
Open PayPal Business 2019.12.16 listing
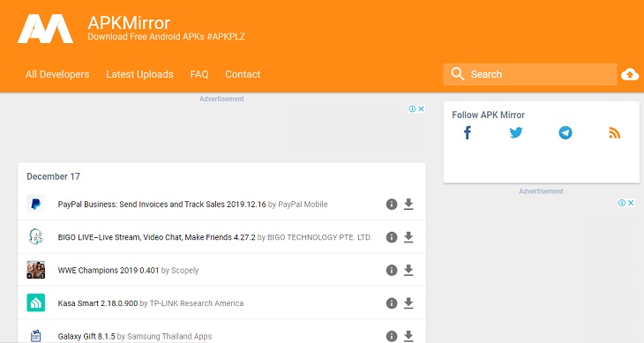pos(161,204)
